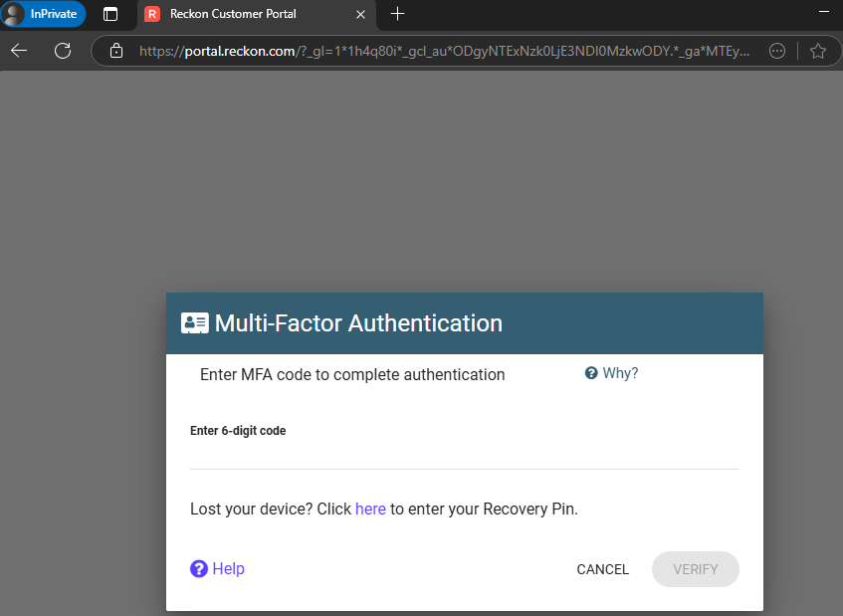The width and height of the screenshot is (843, 616).
Task: Click the Why? question mark icon
Action: tap(591, 373)
